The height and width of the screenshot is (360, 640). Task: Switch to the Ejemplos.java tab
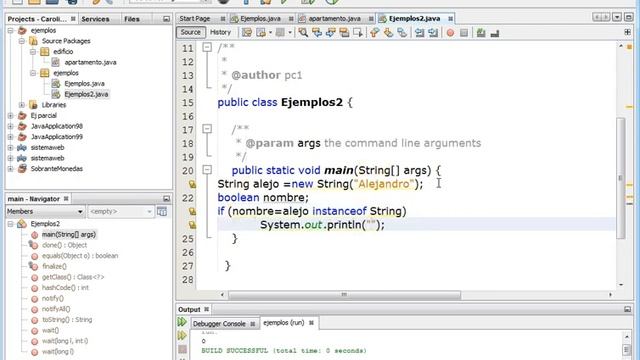coord(260,18)
